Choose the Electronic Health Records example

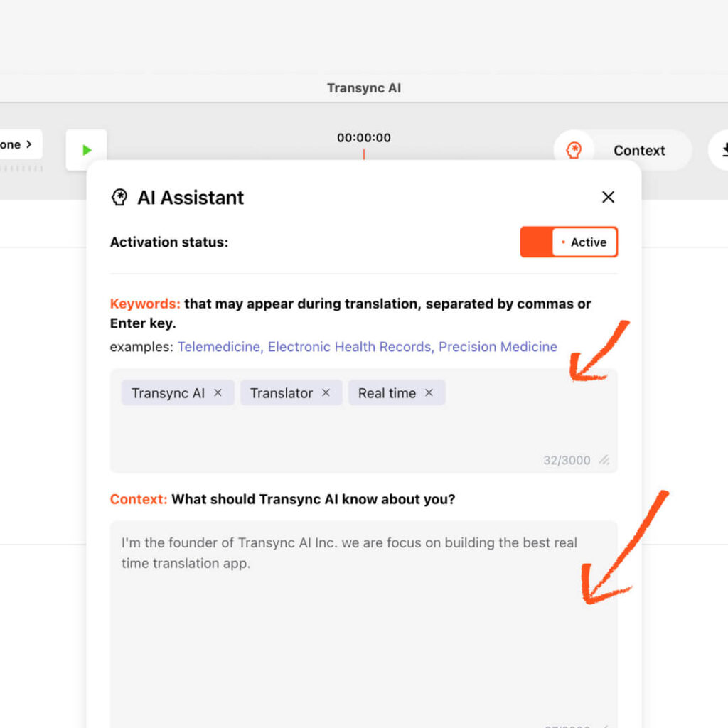pos(349,347)
